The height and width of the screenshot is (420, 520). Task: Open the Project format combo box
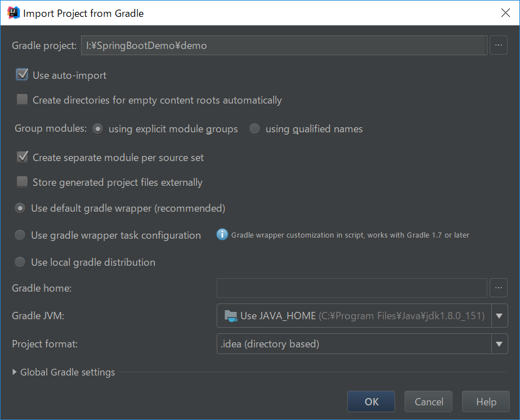click(360, 344)
